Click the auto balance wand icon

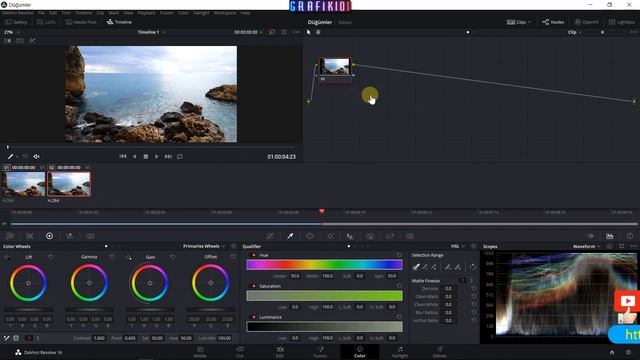[7, 338]
